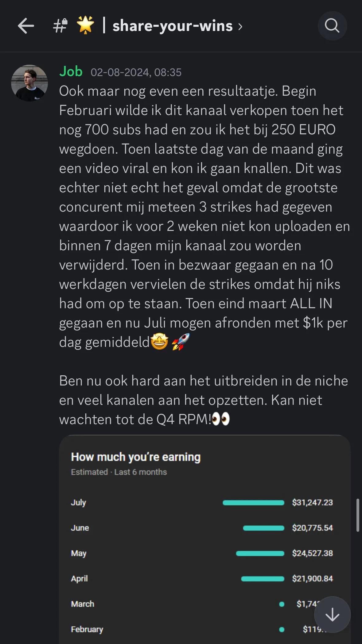Open share-your-wins channel title
Screen dimensions: 362x644
(x=173, y=26)
